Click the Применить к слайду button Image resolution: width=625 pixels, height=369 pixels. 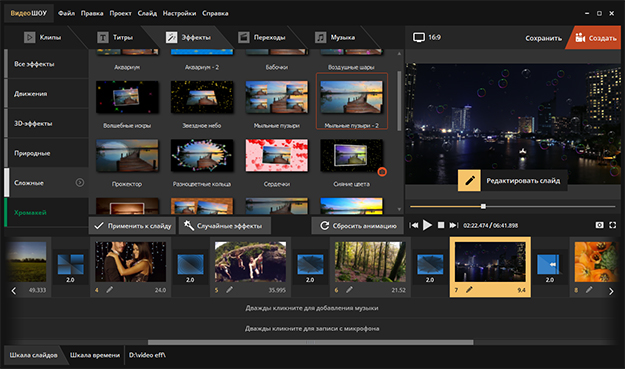tap(133, 226)
